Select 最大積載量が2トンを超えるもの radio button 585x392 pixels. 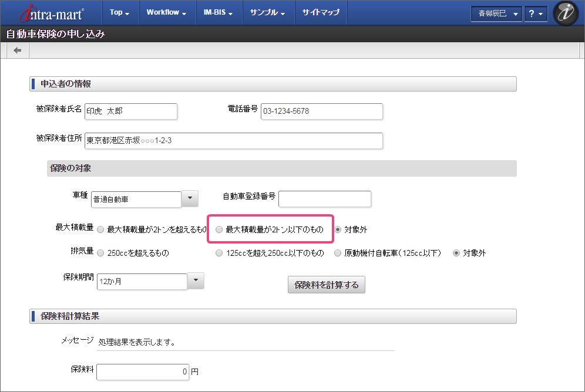point(101,229)
